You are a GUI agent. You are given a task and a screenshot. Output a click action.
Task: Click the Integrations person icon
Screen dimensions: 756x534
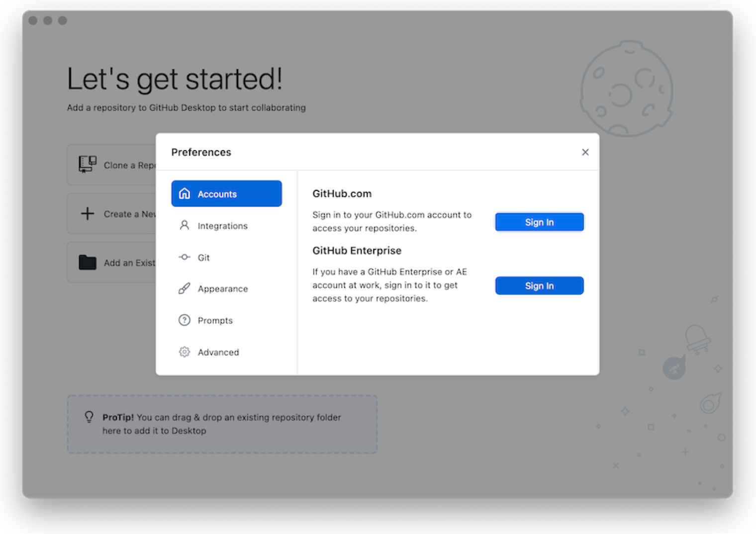point(185,225)
